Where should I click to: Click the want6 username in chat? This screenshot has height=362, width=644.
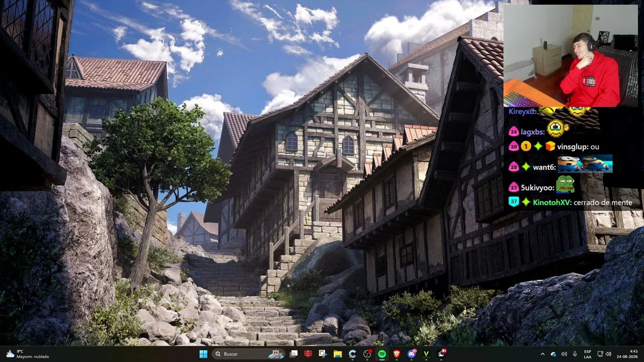[543, 167]
